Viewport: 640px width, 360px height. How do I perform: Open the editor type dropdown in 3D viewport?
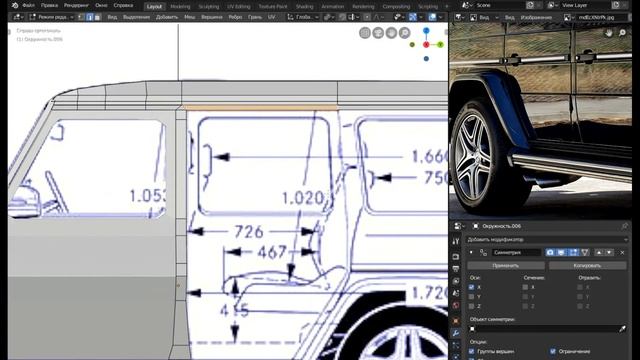[x=18, y=17]
